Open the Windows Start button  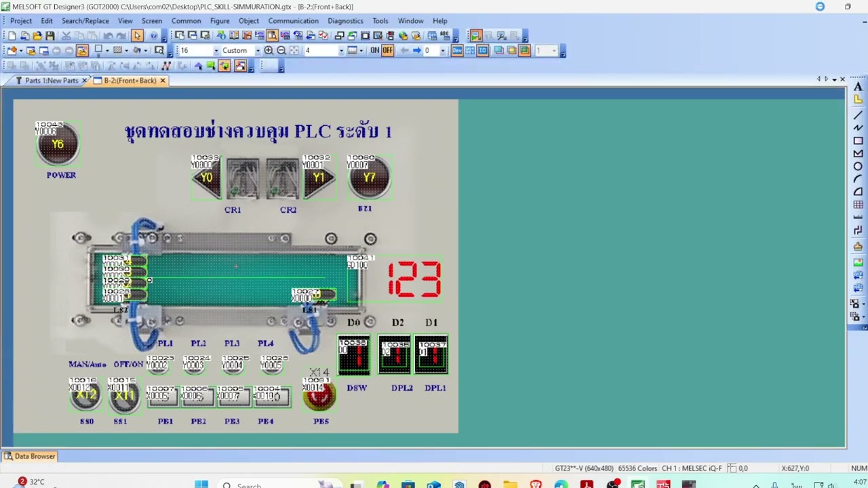201,484
